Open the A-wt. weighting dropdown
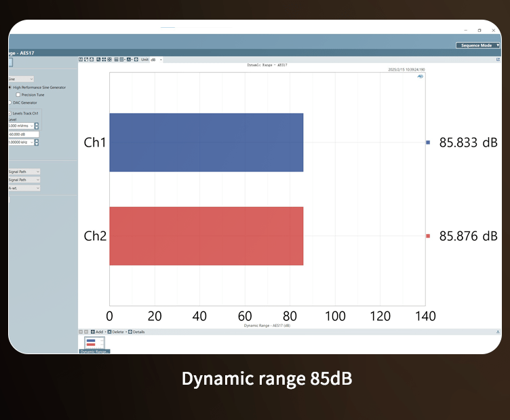 [37, 188]
